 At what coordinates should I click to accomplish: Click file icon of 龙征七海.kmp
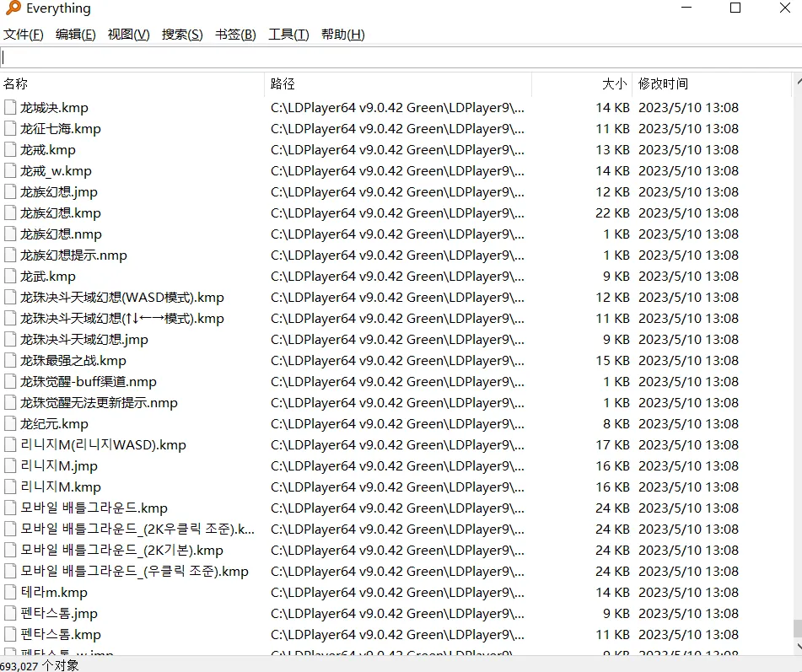coord(10,128)
